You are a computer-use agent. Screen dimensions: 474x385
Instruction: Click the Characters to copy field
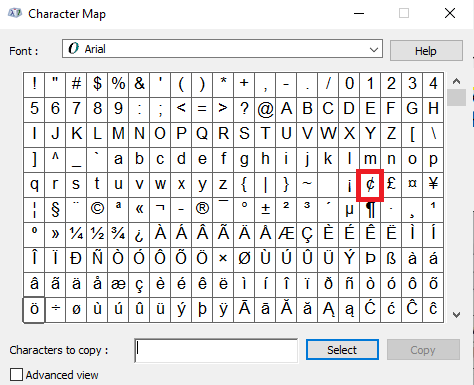tap(216, 351)
